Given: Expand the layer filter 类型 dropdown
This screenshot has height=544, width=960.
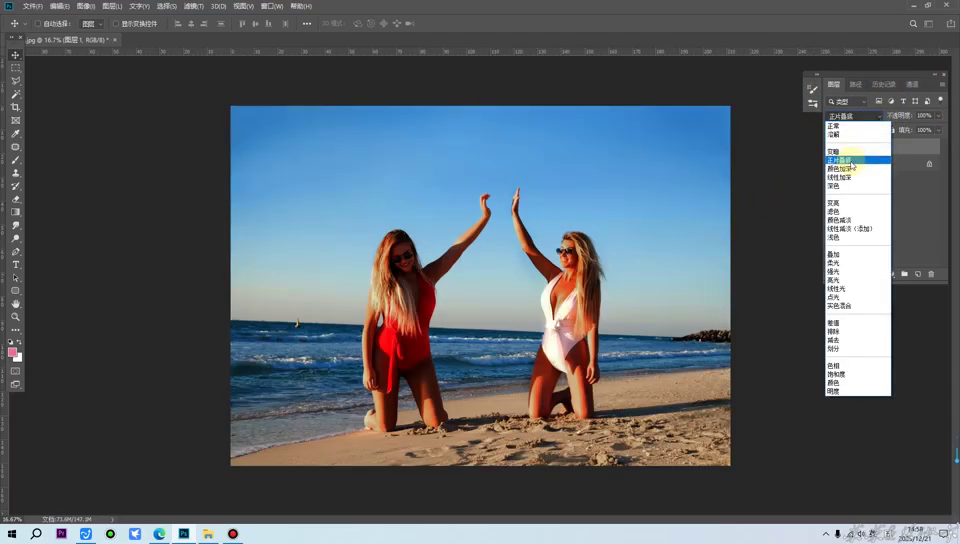Looking at the screenshot, I should (852, 101).
